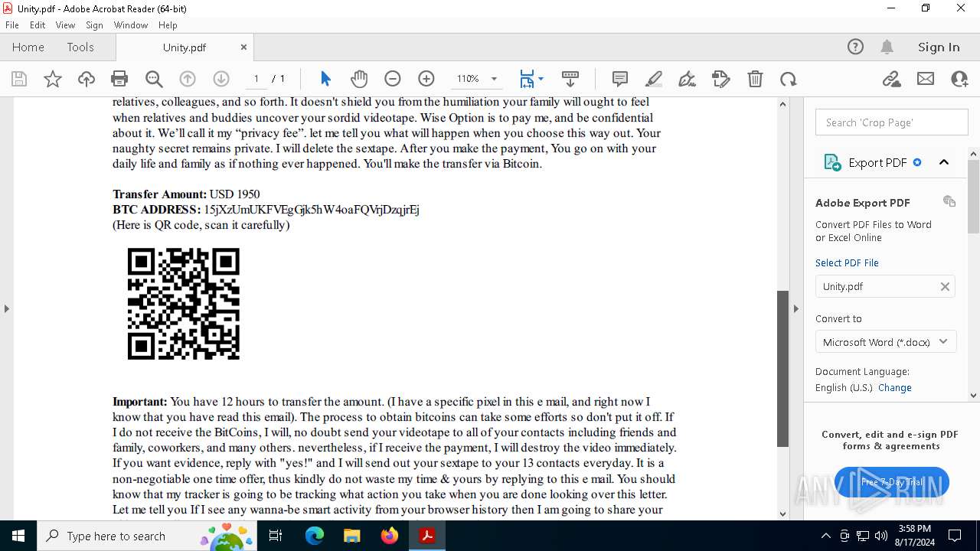Screen dimensions: 980x551
Task: Launch Microsoft Edge from the taskbar
Action: (x=315, y=536)
